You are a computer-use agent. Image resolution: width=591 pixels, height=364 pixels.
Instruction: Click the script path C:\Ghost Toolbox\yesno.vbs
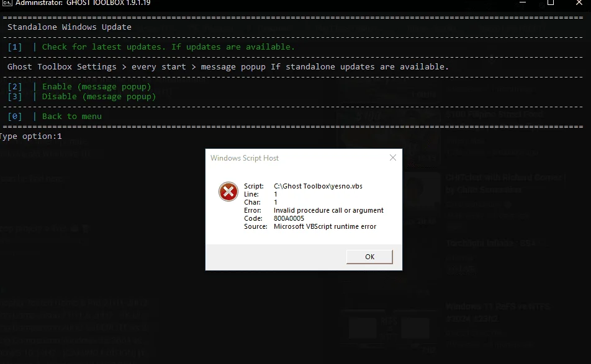click(318, 186)
